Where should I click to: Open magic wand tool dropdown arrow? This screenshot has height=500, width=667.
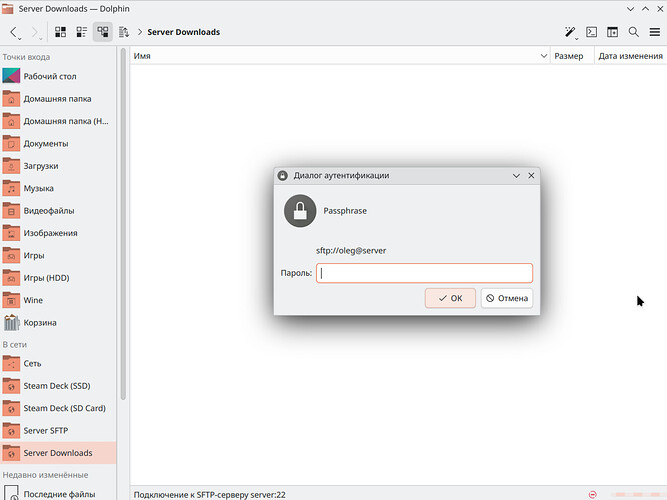577,39
